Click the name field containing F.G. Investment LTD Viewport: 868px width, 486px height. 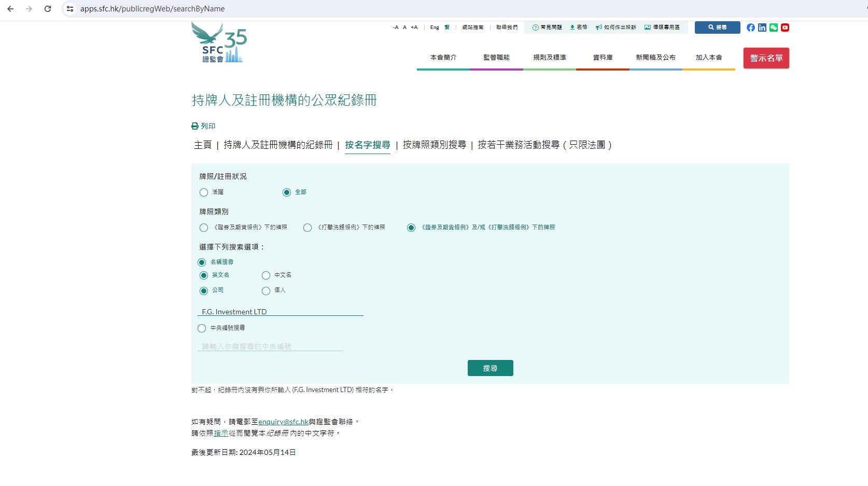pos(281,312)
